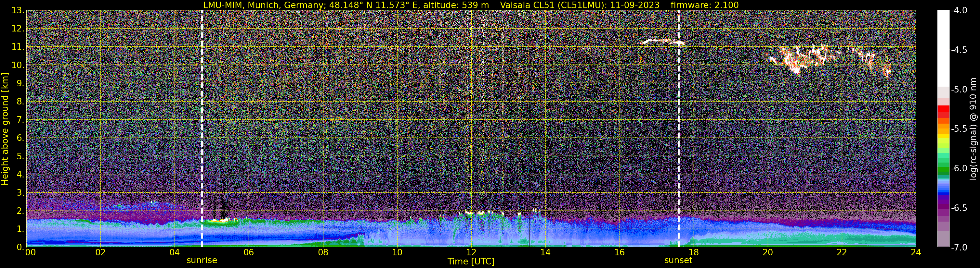Click the '24' tick on the time axis
The width and height of the screenshot is (980, 268).
click(916, 252)
